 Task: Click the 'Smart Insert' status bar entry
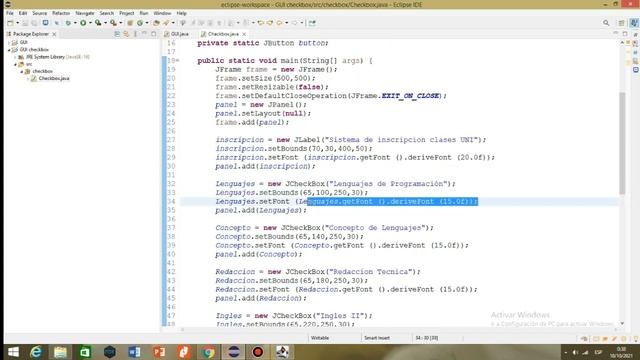pyautogui.click(x=377, y=338)
